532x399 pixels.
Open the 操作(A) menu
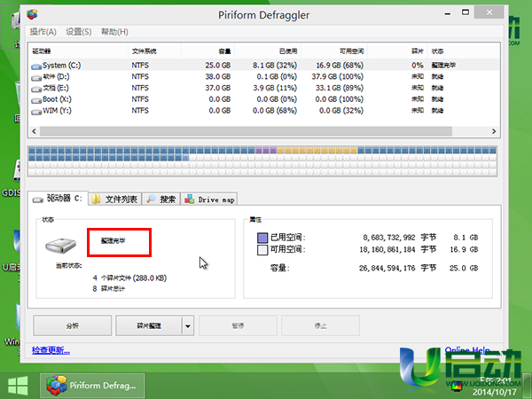tap(43, 32)
